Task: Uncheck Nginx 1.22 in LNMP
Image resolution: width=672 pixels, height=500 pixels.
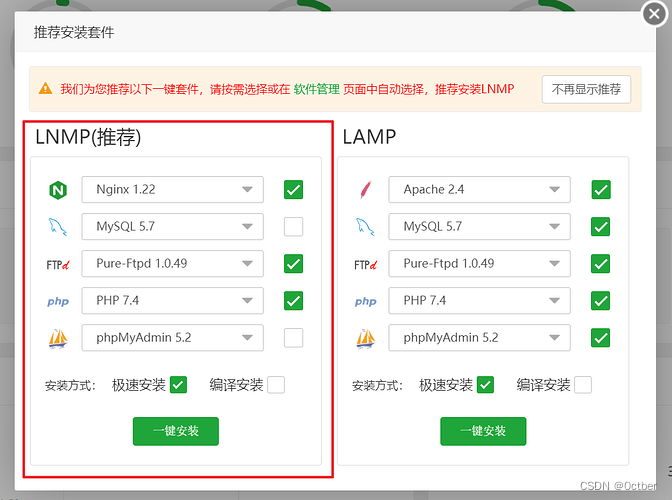Action: pyautogui.click(x=294, y=189)
